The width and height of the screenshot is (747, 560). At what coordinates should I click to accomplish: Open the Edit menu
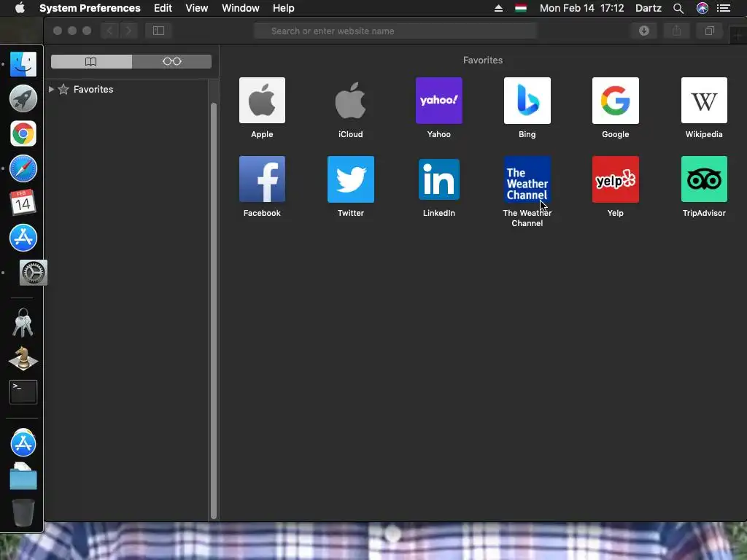click(163, 8)
